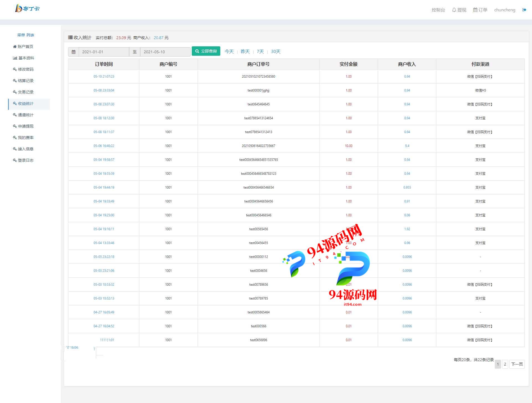Click the 付款渠道 column header
The image size is (532, 403).
pyautogui.click(x=480, y=64)
